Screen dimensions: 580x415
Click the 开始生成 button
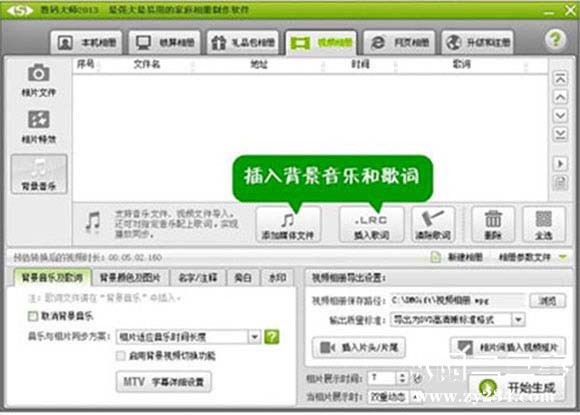tap(517, 388)
